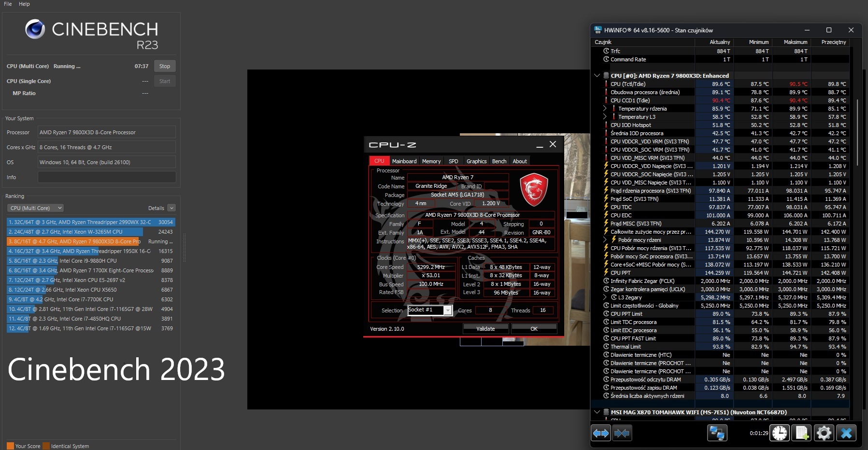Screen dimensions: 868x450
Task: Open the Graphics tab in CPU-Z
Action: point(476,161)
